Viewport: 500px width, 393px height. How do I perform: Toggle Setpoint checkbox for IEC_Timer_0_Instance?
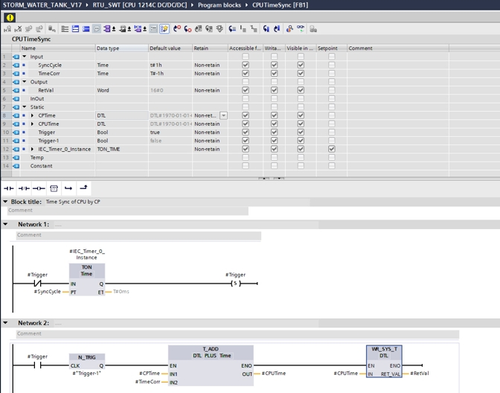pos(332,149)
